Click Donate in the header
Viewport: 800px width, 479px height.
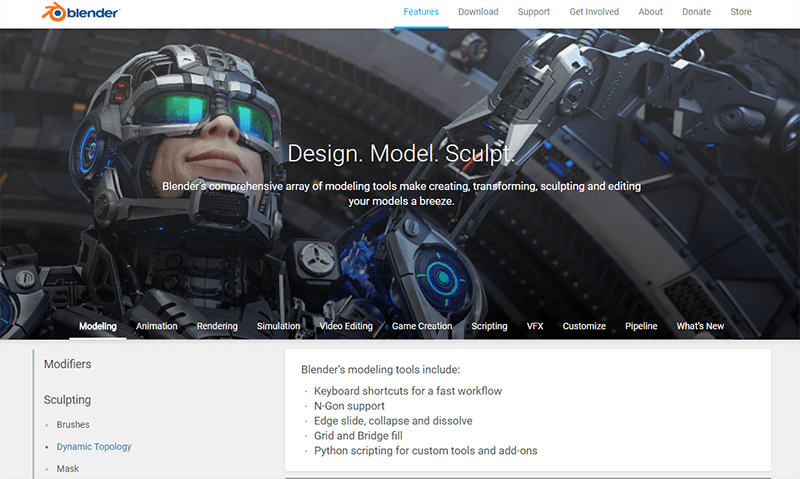click(x=696, y=12)
